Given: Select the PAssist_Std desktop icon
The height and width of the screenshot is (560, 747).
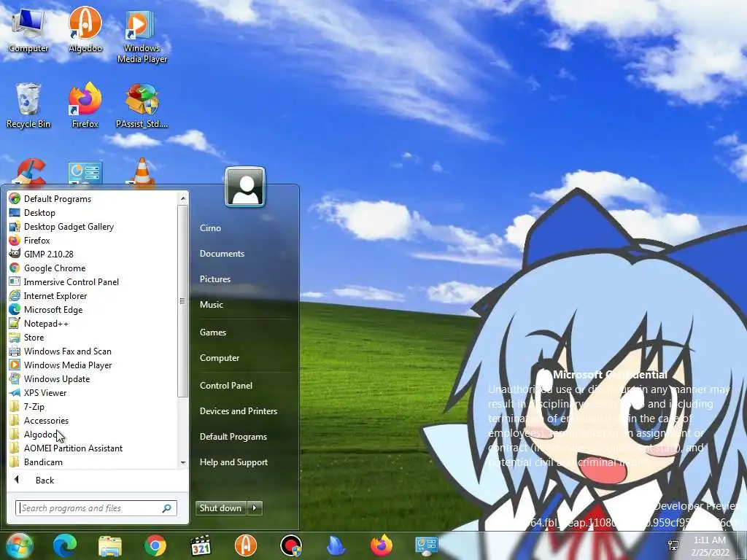Looking at the screenshot, I should click(x=142, y=106).
